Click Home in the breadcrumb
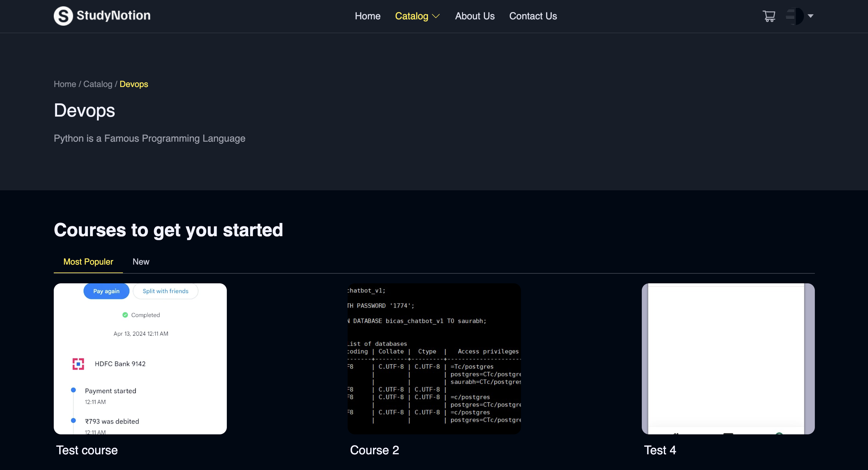 click(65, 84)
